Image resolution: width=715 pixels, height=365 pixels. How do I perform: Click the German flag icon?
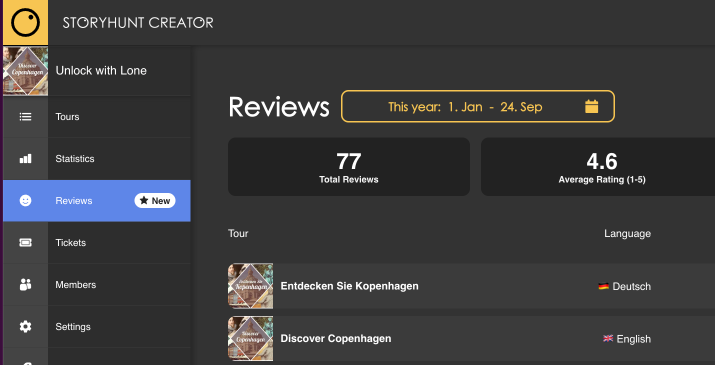coord(604,286)
